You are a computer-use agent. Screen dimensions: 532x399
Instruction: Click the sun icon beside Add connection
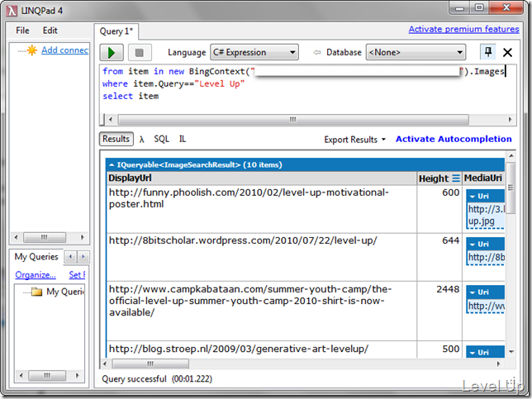(x=32, y=50)
